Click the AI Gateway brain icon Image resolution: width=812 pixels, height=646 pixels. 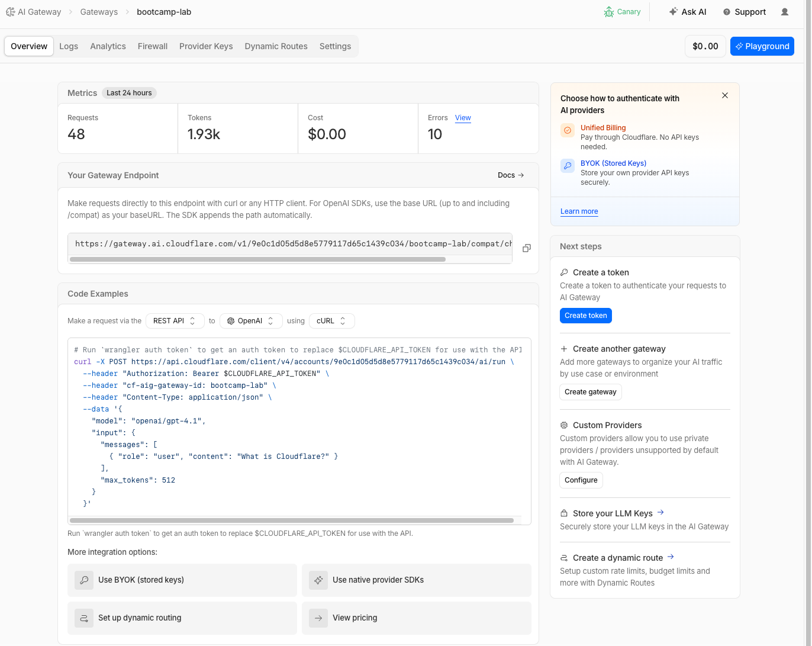(x=10, y=12)
